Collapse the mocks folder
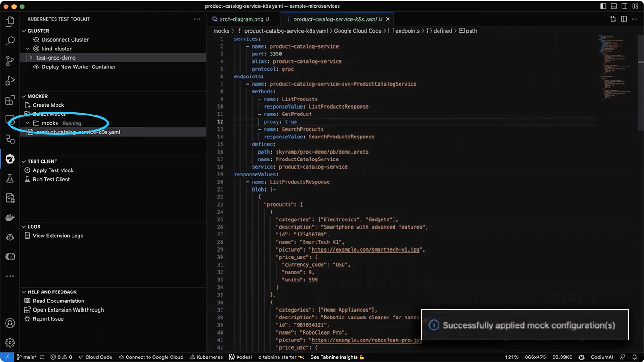This screenshot has width=644, height=362. (28, 123)
